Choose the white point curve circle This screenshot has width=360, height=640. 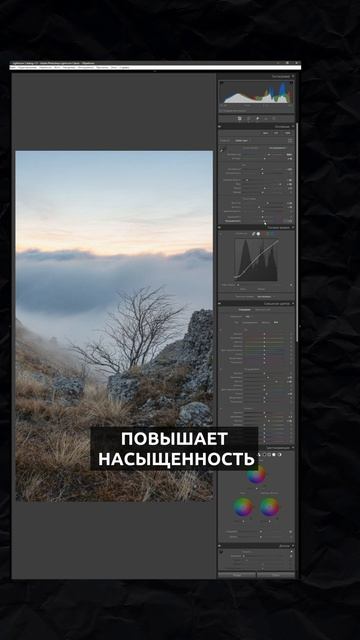258,234
